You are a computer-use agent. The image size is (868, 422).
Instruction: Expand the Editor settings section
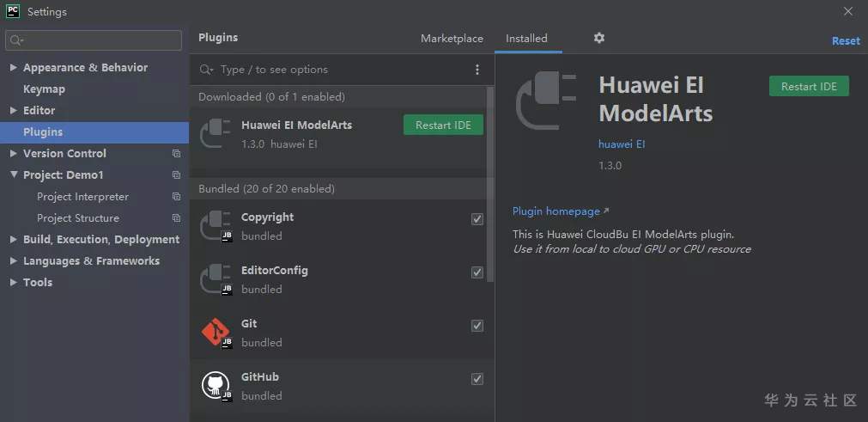13,111
